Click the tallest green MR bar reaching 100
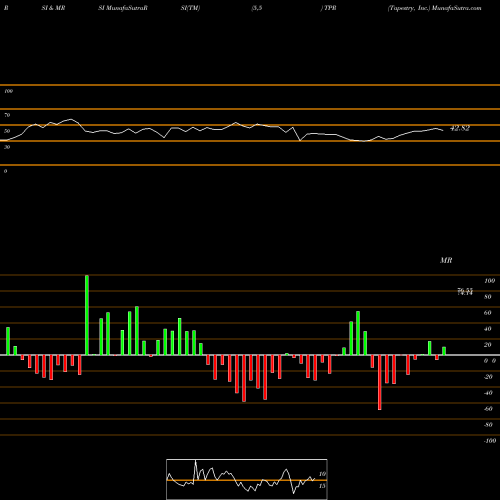This screenshot has width=500, height=500. tap(87, 315)
